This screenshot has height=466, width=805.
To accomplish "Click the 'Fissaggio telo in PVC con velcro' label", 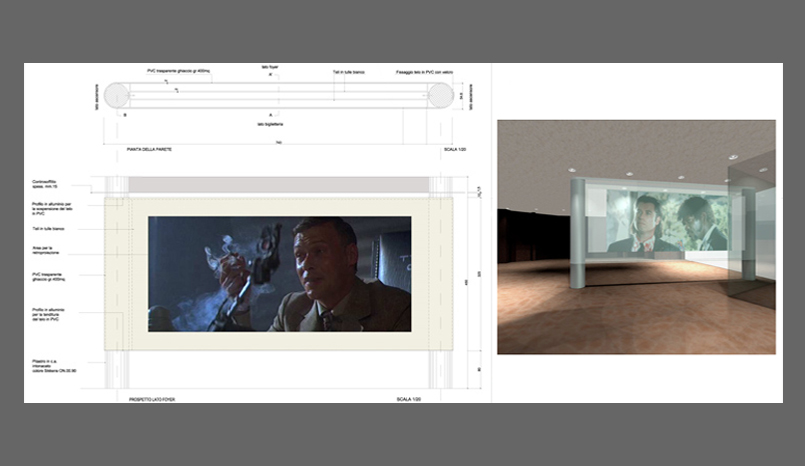I will 424,72.
